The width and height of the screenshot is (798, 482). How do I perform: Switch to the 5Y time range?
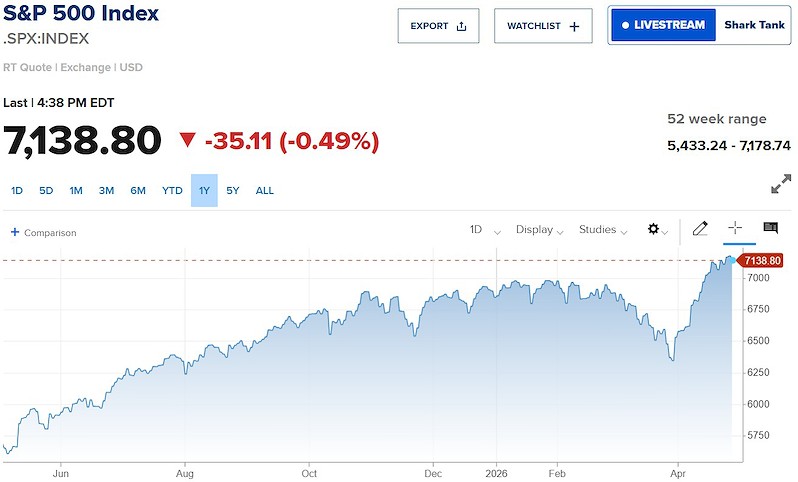click(233, 190)
